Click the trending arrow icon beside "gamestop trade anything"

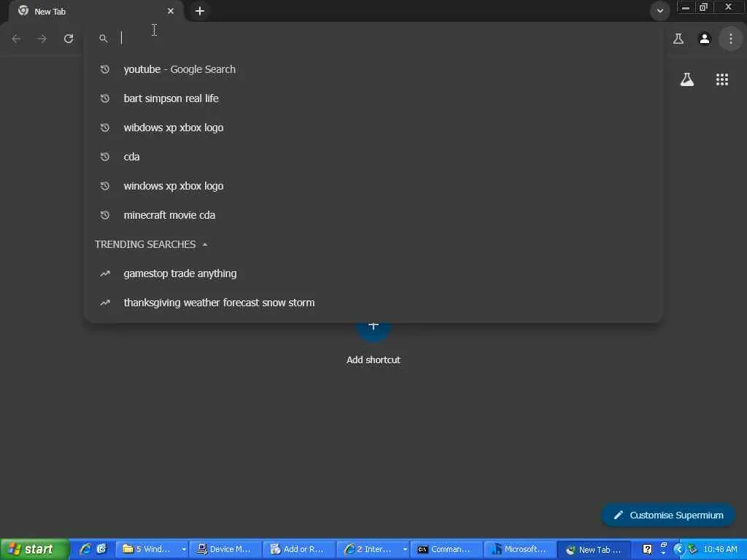point(105,274)
